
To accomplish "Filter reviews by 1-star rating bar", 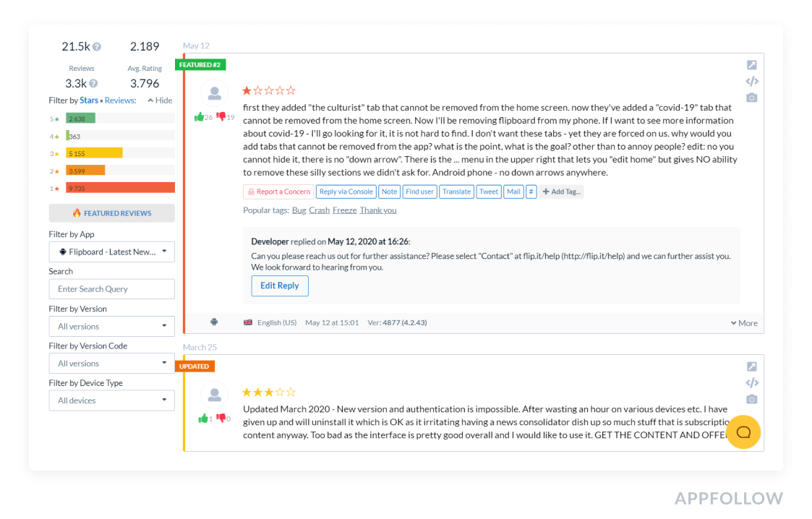I will 120,188.
